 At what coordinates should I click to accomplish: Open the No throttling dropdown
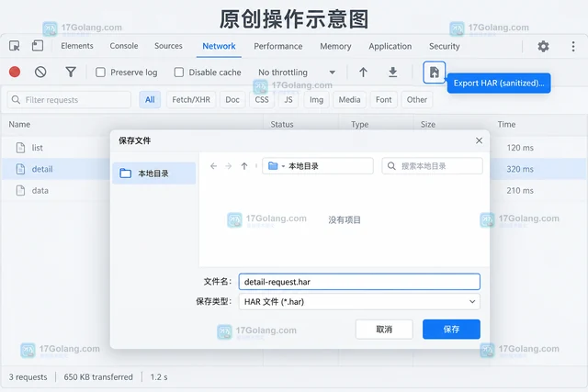coord(297,73)
